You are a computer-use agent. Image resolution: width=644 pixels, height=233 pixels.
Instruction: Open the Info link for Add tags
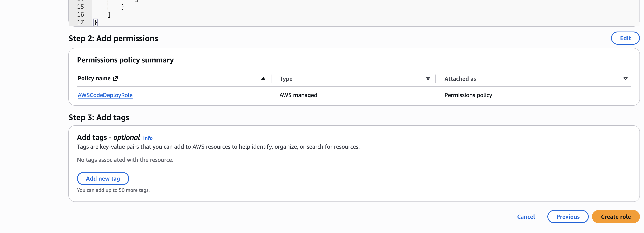coord(148,138)
